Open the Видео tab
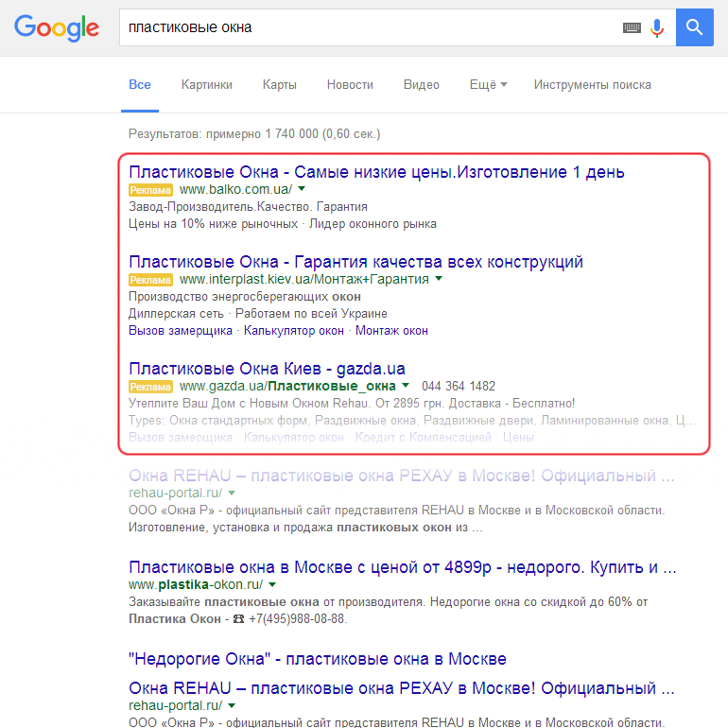Image resolution: width=728 pixels, height=728 pixels. [x=421, y=85]
